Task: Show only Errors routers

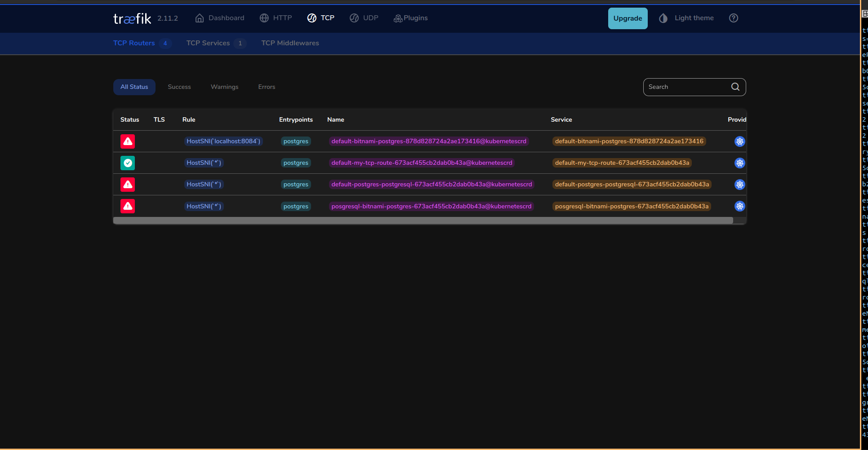Action: tap(267, 87)
